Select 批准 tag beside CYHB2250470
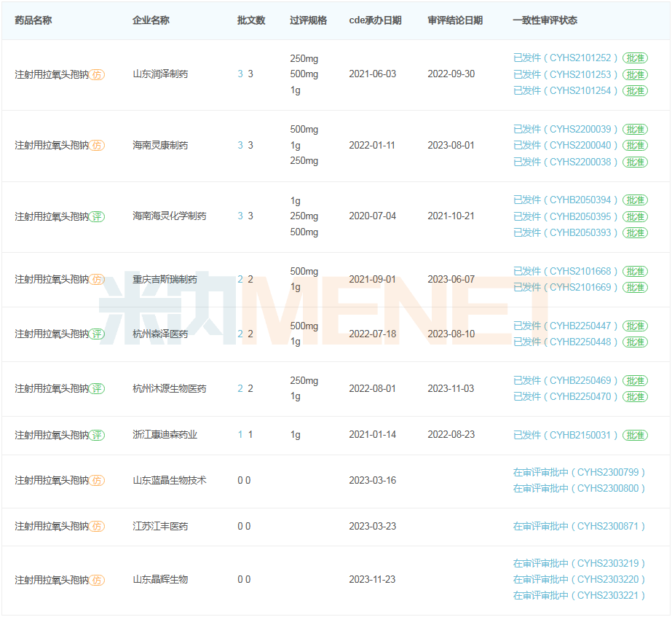 click(635, 396)
